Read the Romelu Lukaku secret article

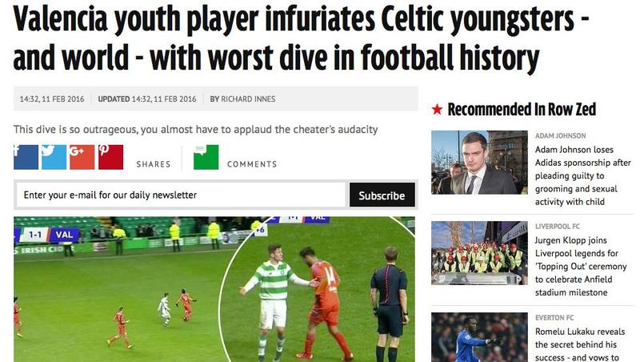(579, 344)
